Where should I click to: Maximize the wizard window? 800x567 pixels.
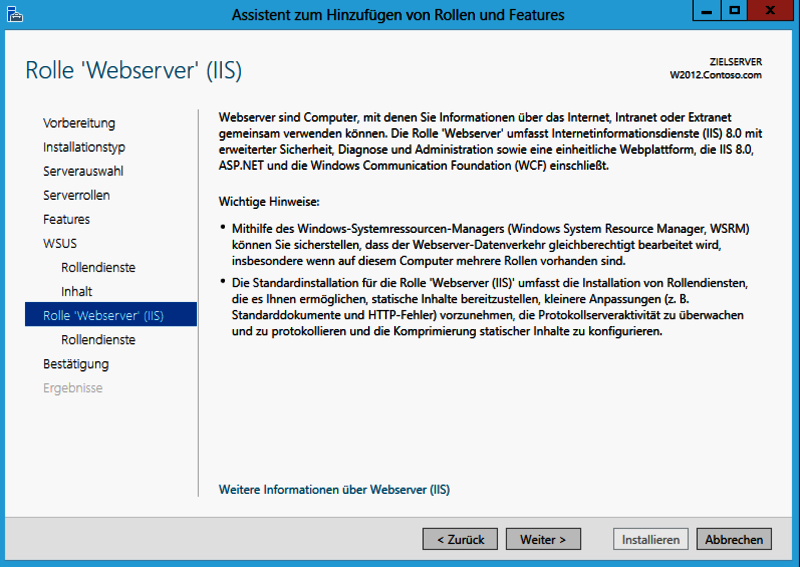point(734,10)
